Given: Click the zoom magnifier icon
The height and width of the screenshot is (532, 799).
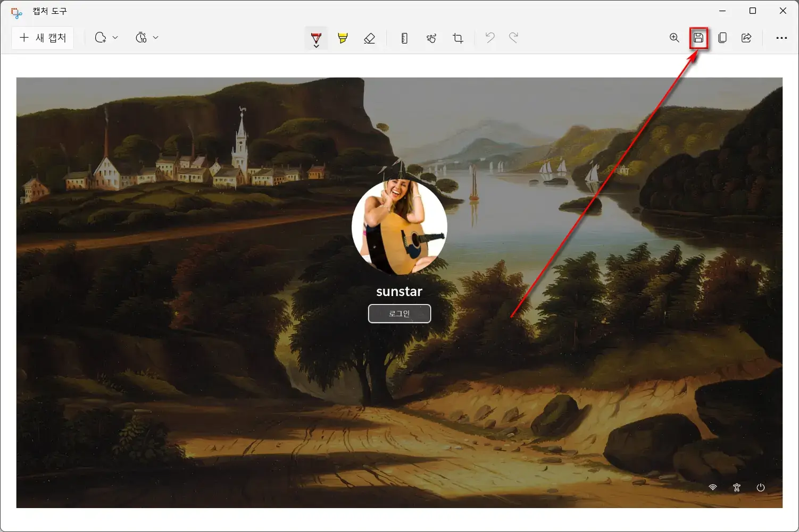Looking at the screenshot, I should tap(674, 38).
